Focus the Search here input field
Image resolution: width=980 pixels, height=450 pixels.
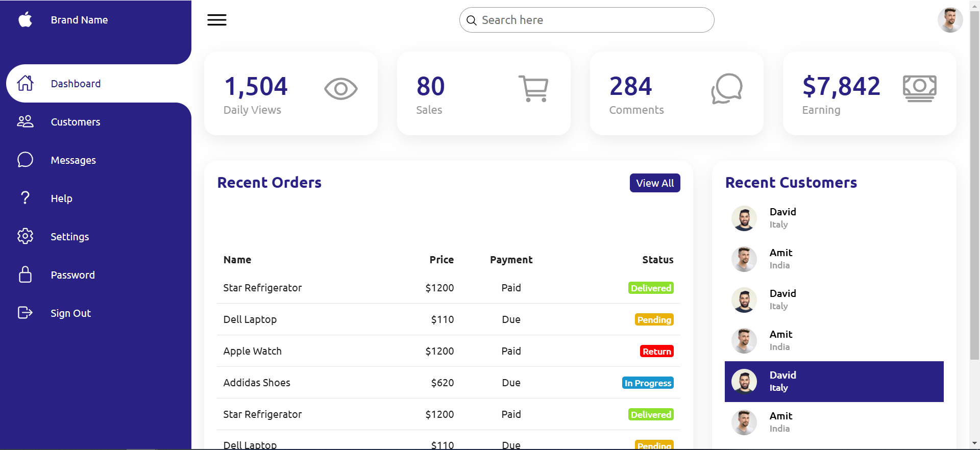pyautogui.click(x=592, y=20)
